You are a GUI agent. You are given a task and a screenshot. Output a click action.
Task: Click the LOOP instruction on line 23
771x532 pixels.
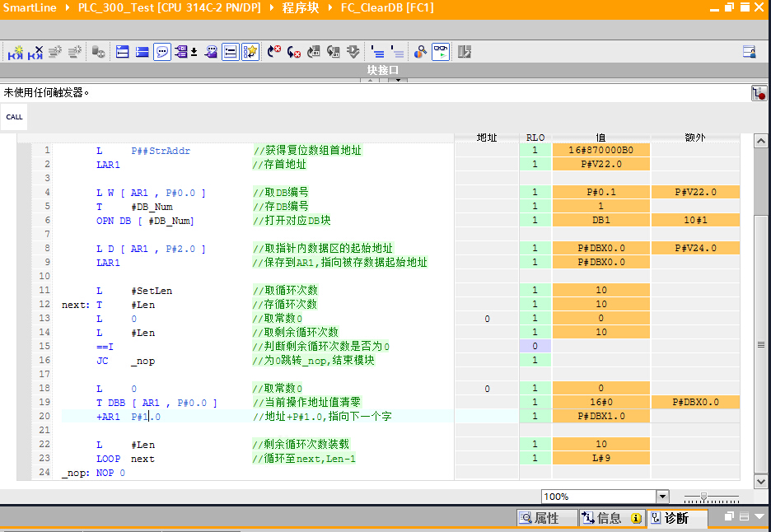pos(108,459)
